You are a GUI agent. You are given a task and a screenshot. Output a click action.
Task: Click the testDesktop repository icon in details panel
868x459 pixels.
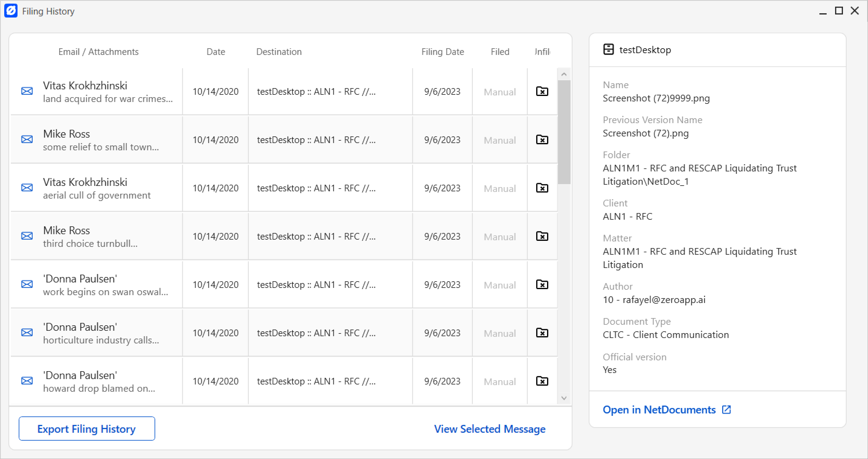click(x=608, y=49)
